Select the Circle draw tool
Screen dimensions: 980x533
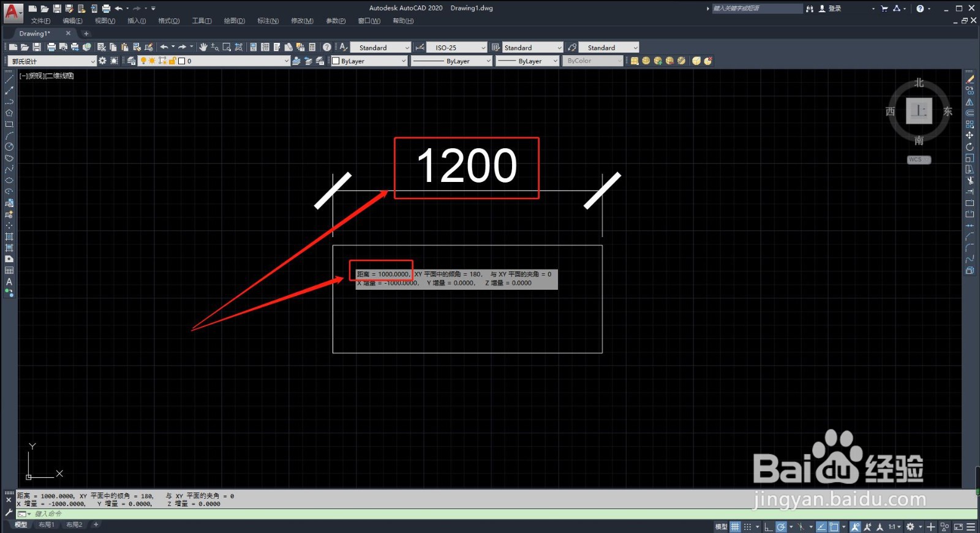[x=9, y=146]
